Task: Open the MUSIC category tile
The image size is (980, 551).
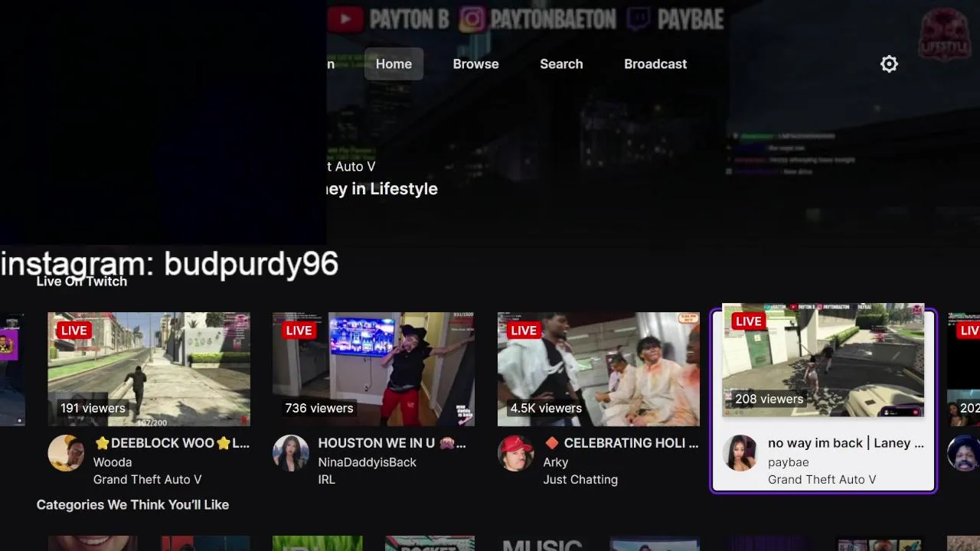Action: point(542,543)
